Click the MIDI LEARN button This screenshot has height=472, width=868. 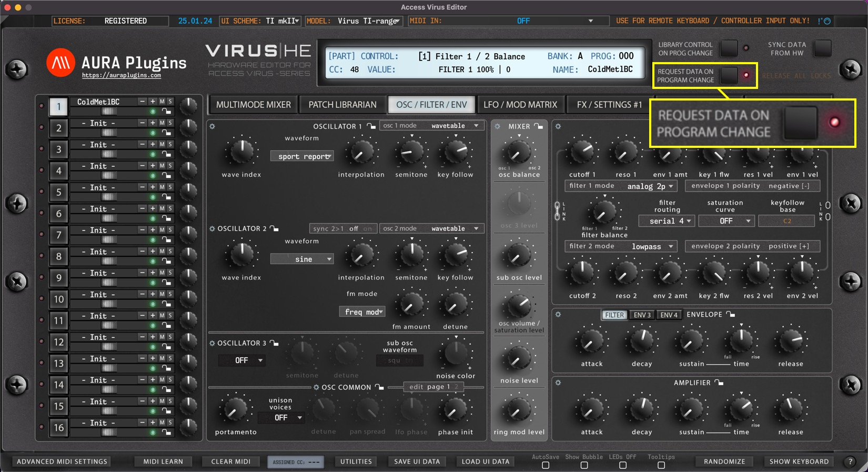click(x=163, y=461)
